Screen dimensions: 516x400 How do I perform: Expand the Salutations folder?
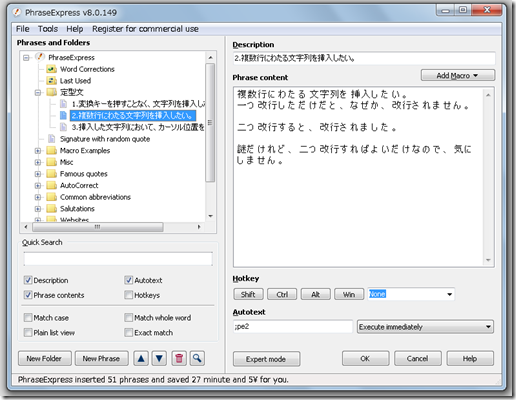(38, 209)
